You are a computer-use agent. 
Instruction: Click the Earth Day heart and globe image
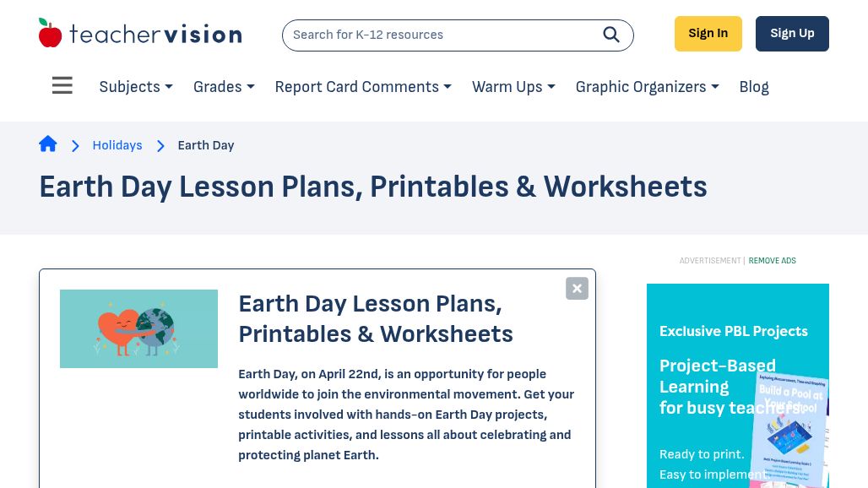138,328
